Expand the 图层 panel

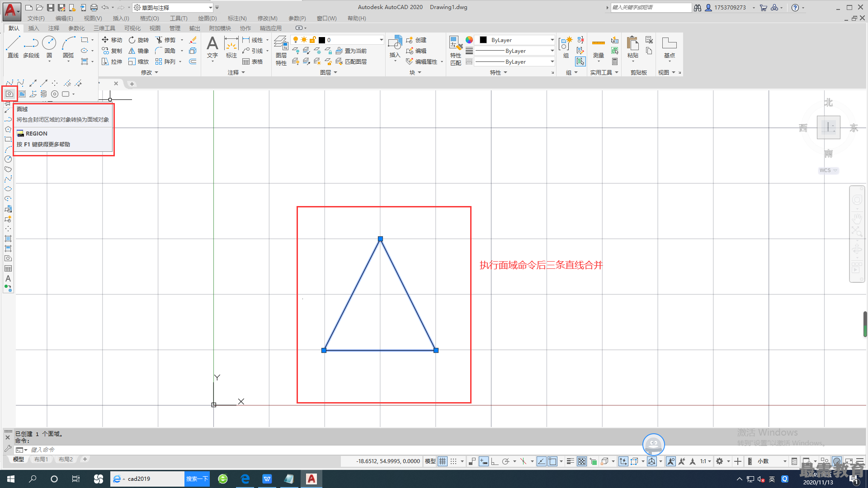point(329,72)
